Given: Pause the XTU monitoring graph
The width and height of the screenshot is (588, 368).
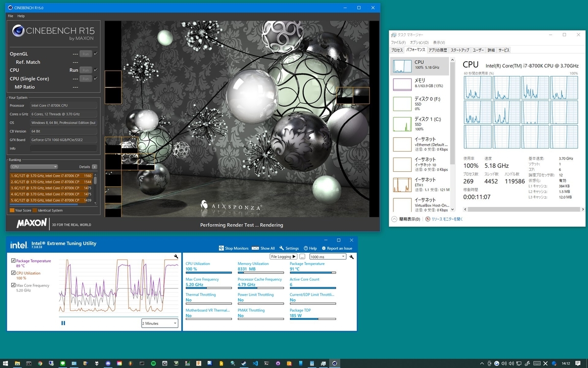Looking at the screenshot, I should [x=63, y=323].
